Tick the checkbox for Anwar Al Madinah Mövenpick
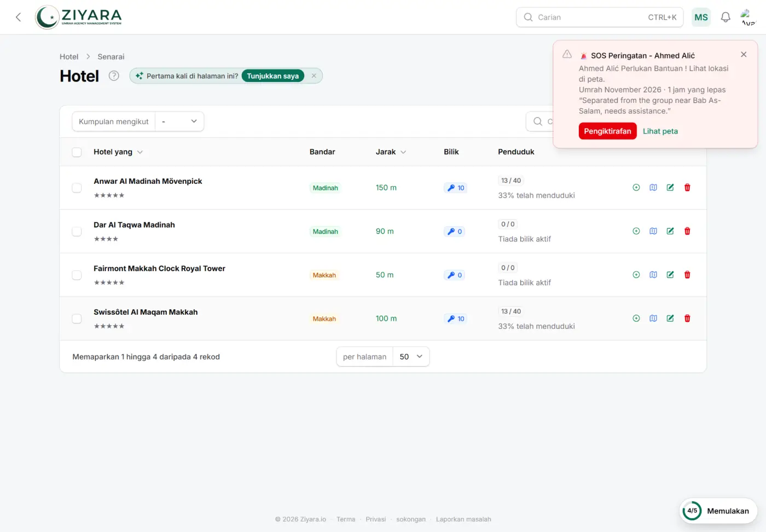Image resolution: width=766 pixels, height=532 pixels. pyautogui.click(x=77, y=188)
